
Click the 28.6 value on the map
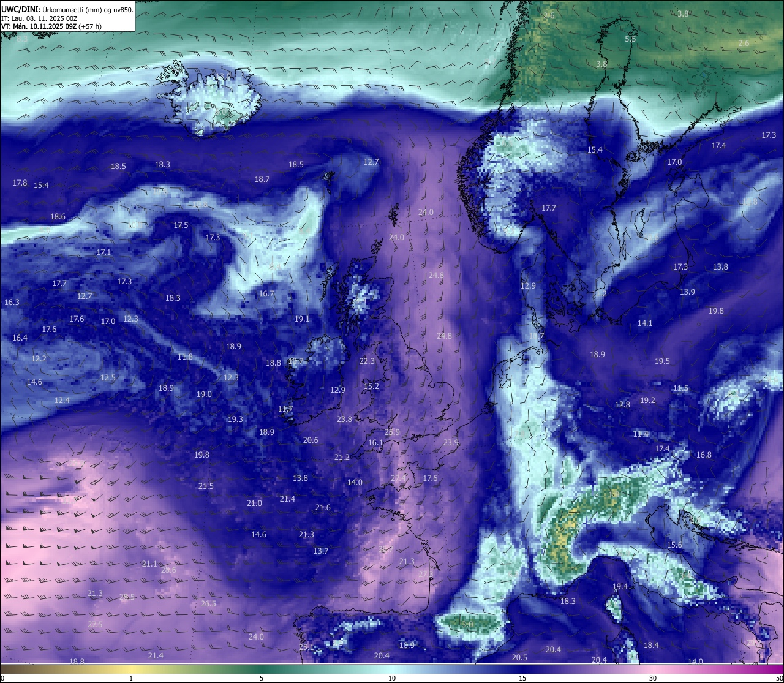tap(168, 570)
